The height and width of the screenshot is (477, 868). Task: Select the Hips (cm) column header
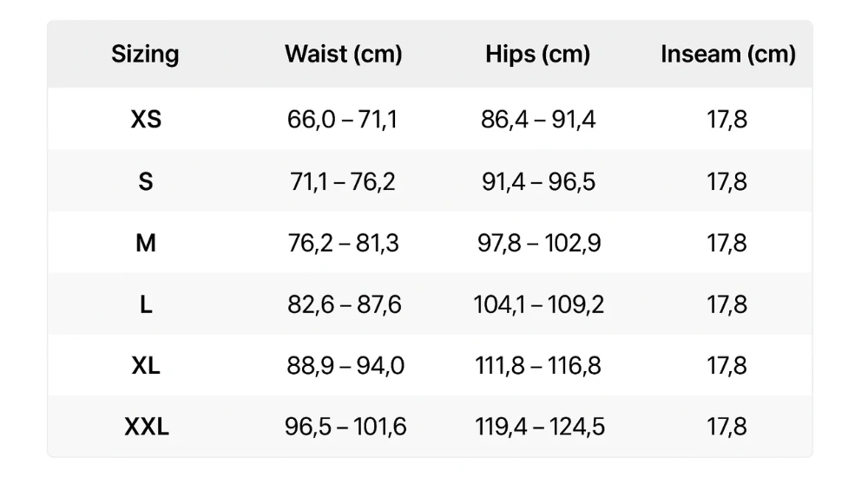click(537, 55)
